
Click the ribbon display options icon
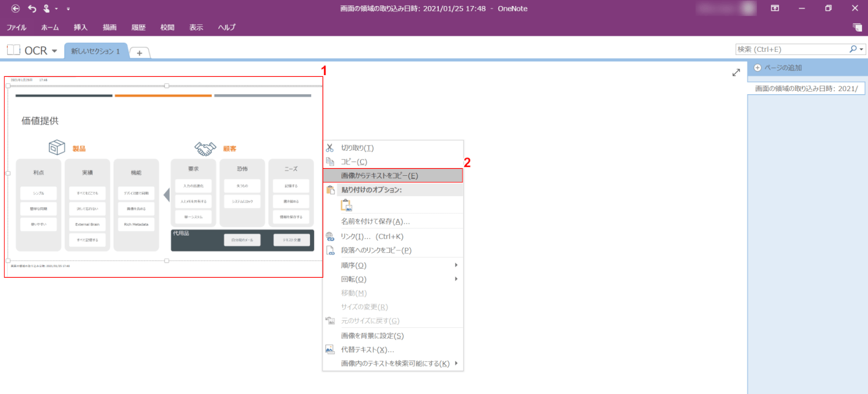coord(775,8)
